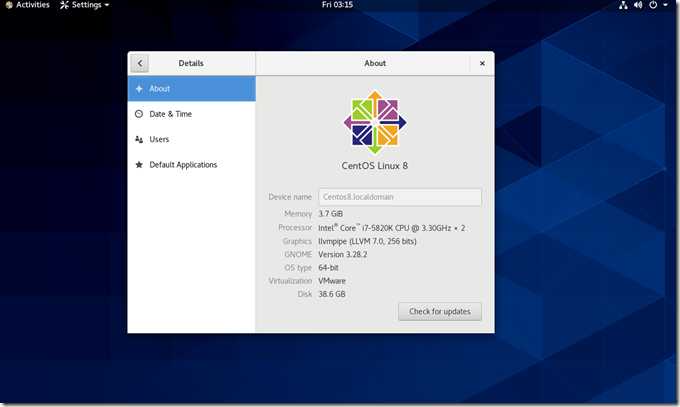
Task: Click the star icon for Default Applications
Action: (139, 165)
